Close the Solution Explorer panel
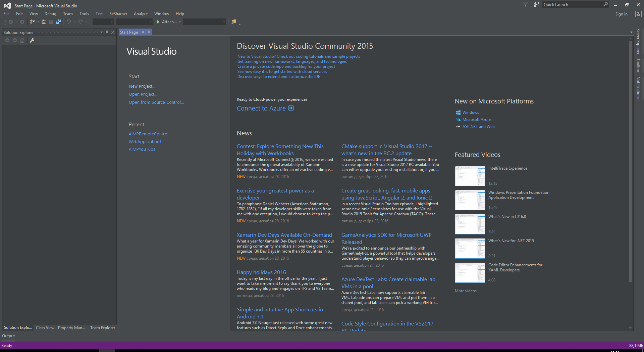644x352 pixels. [113, 32]
